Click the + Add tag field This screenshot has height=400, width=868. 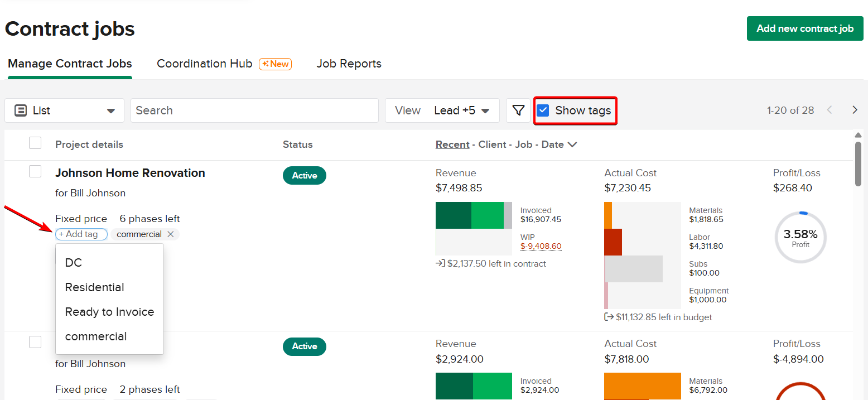click(81, 234)
